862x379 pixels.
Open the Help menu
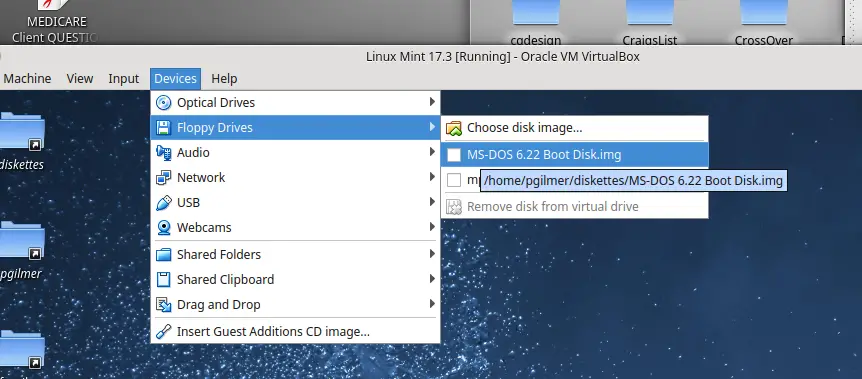224,79
